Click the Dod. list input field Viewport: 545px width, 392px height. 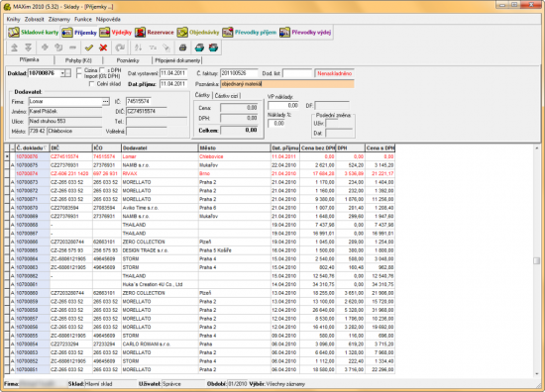tap(297, 73)
